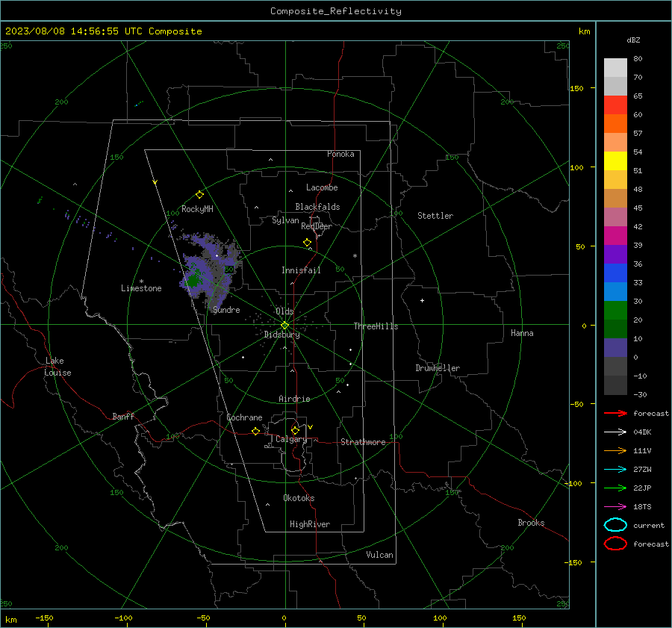Click the yellow diamond at radar center
672x628 pixels.
285,326
